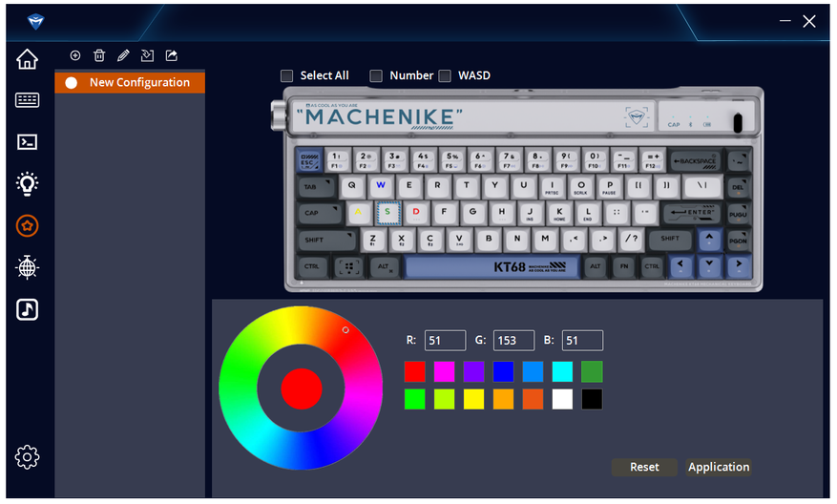Delete configuration with trash icon
Viewport: 837px width, 504px height.
coord(99,55)
